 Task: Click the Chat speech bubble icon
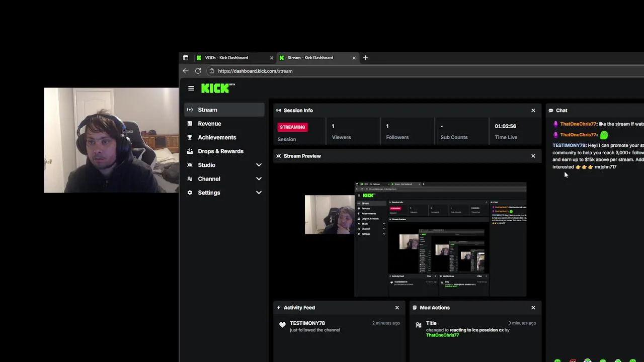click(x=551, y=110)
